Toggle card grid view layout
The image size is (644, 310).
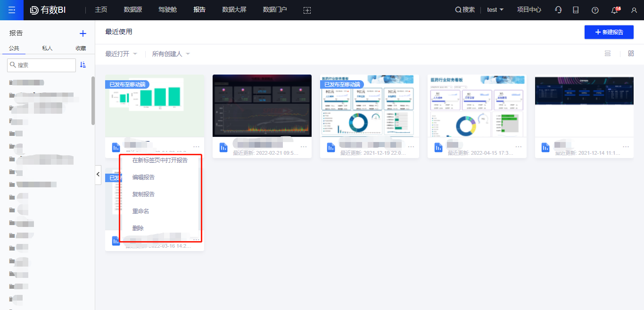click(x=631, y=53)
